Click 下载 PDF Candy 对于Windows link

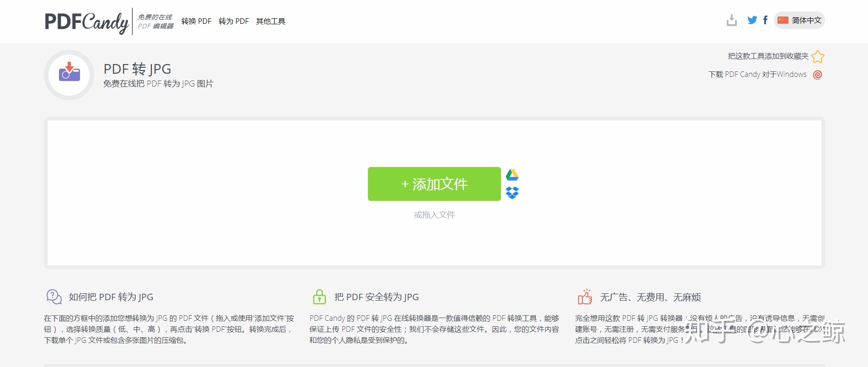(758, 75)
